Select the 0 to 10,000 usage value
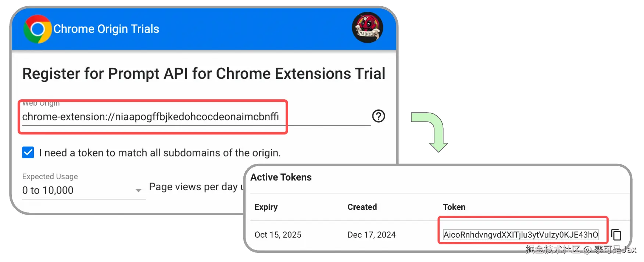The width and height of the screenshot is (644, 262). (48, 190)
